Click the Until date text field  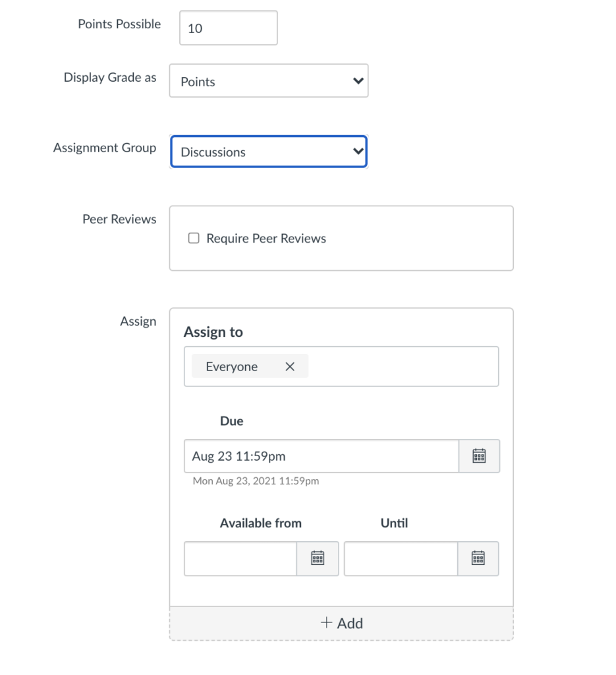point(401,559)
